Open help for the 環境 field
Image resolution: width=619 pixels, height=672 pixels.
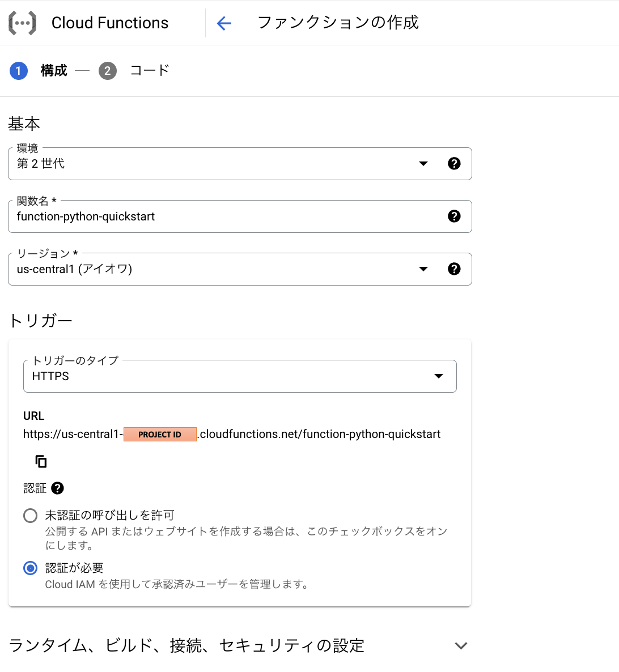454,164
